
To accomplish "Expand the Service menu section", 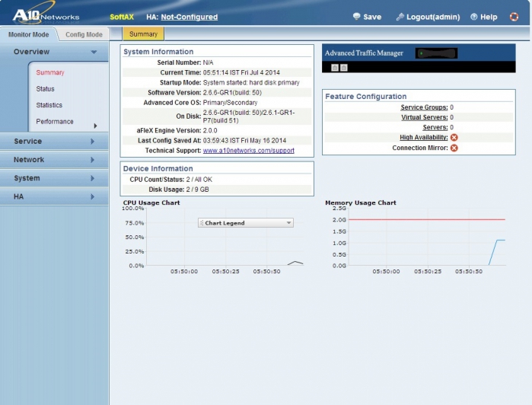I will 92,142.
